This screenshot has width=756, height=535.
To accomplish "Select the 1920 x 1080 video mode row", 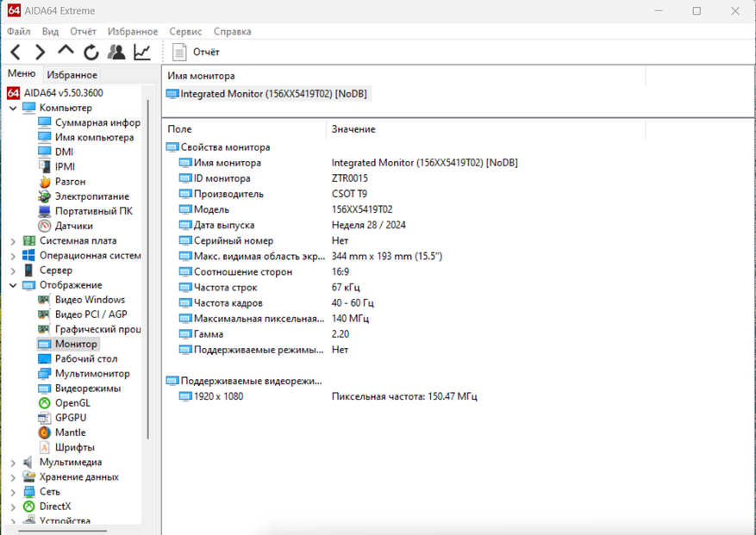I will click(217, 396).
